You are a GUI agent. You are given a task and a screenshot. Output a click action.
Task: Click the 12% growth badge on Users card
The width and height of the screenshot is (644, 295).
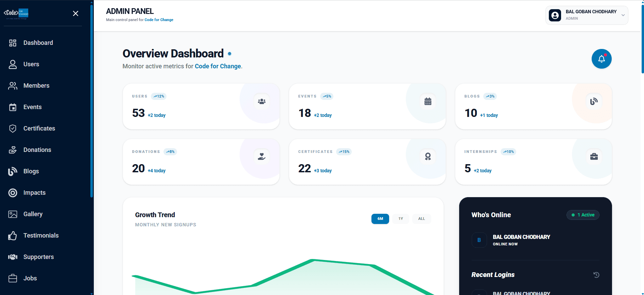pos(159,96)
